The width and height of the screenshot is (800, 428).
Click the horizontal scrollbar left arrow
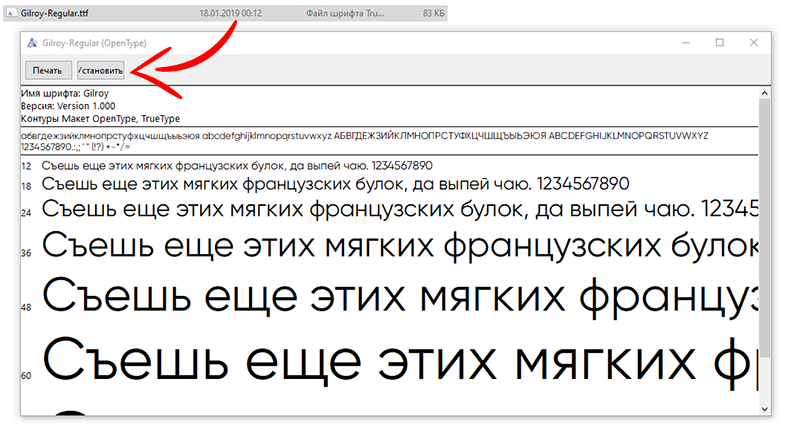tap(26, 409)
